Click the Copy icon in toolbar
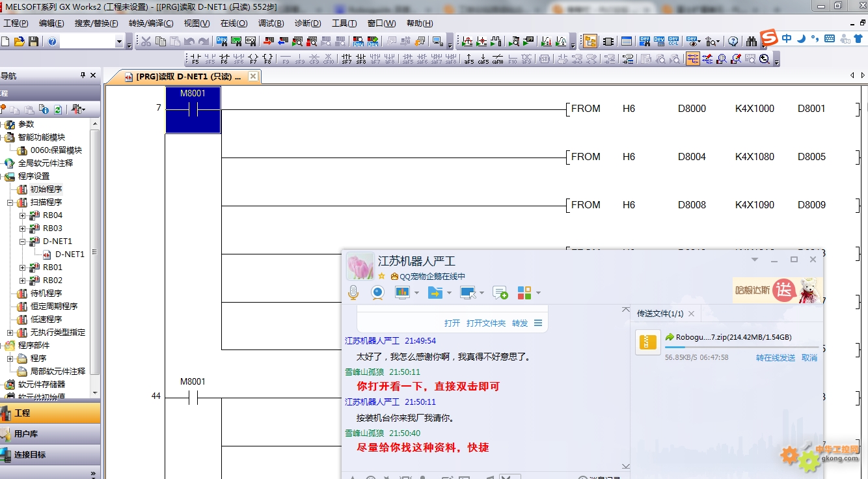Screen dimensions: 868x479 coord(161,42)
